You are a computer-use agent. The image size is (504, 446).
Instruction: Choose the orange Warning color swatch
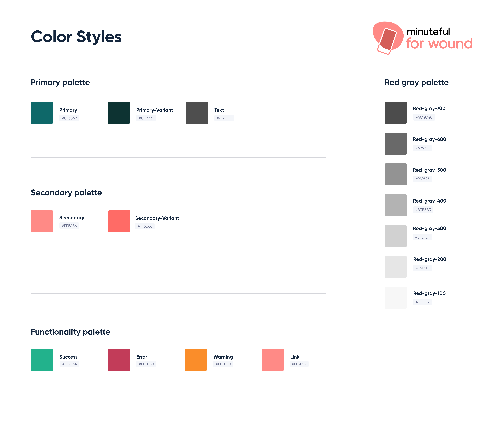195,360
